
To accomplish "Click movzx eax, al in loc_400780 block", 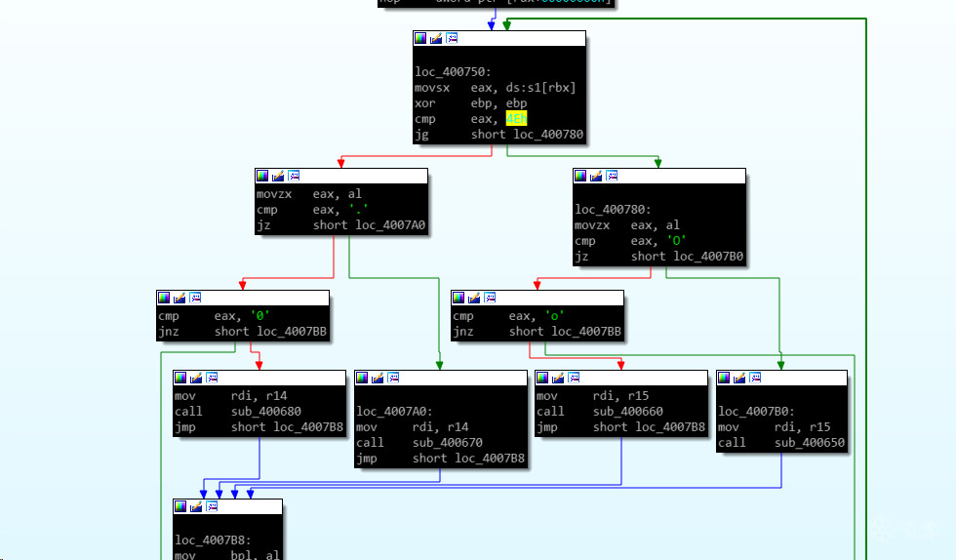I will 626,225.
